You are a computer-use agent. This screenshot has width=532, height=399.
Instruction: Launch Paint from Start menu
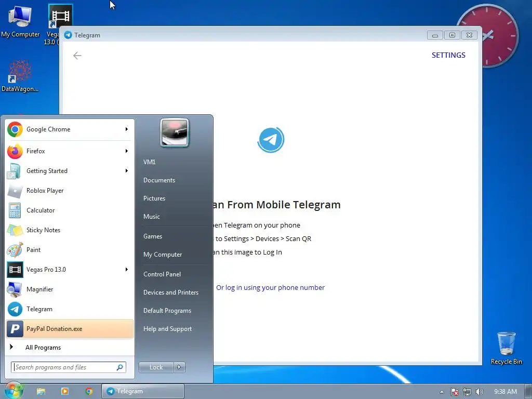tap(70, 249)
